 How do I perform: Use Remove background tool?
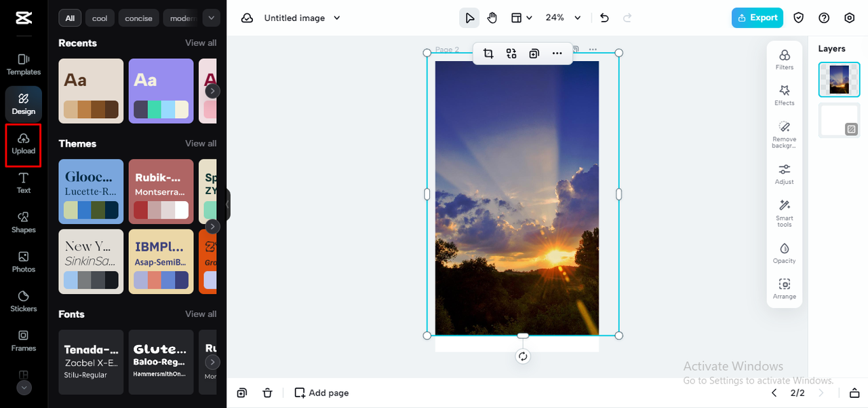click(785, 135)
